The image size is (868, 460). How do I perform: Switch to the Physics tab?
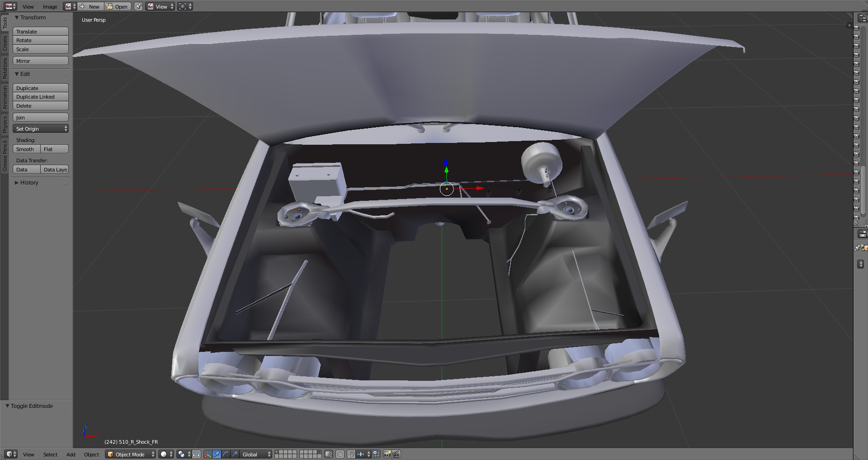point(5,124)
